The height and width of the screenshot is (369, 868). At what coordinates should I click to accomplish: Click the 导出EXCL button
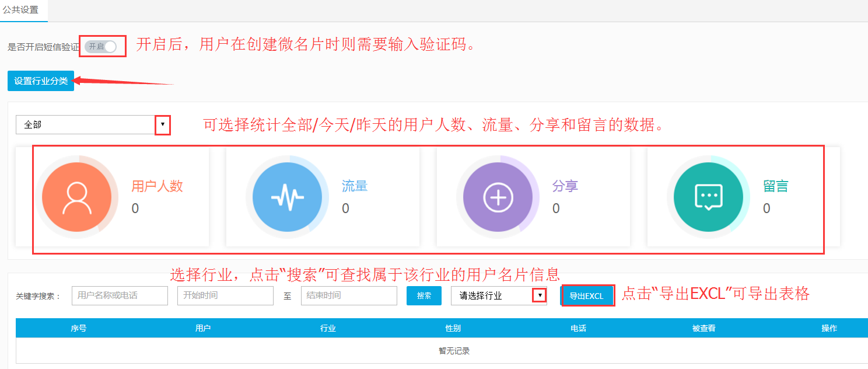click(x=587, y=295)
